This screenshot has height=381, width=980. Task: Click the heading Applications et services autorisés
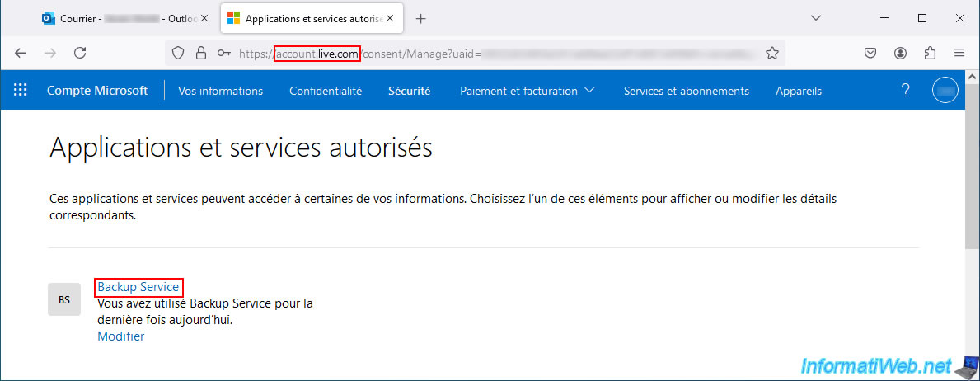click(x=241, y=149)
